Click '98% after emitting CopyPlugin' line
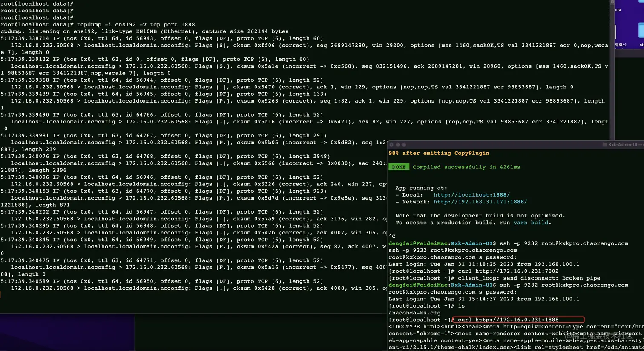The image size is (644, 351). [x=439, y=153]
